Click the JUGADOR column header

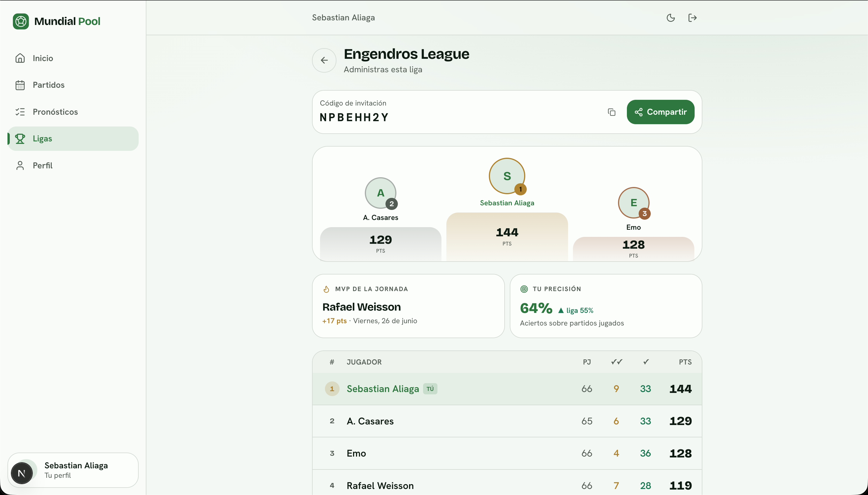[364, 362]
